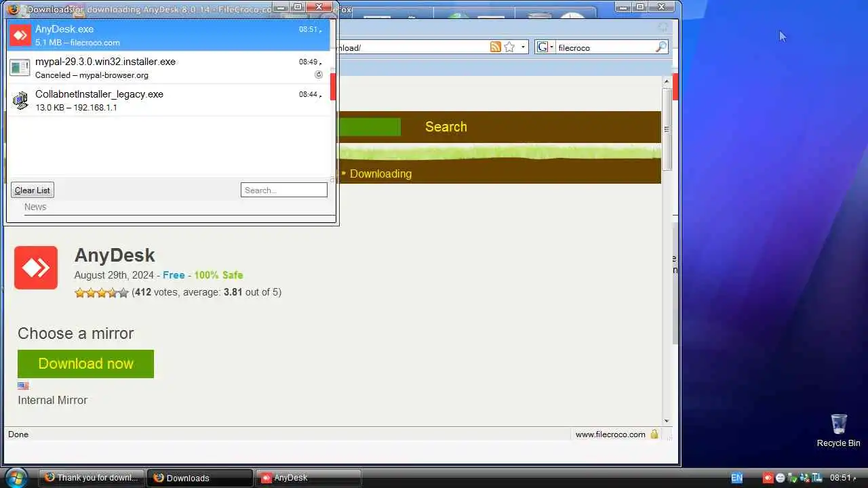
Task: Open the Recycle Bin desktop icon
Action: 838,430
